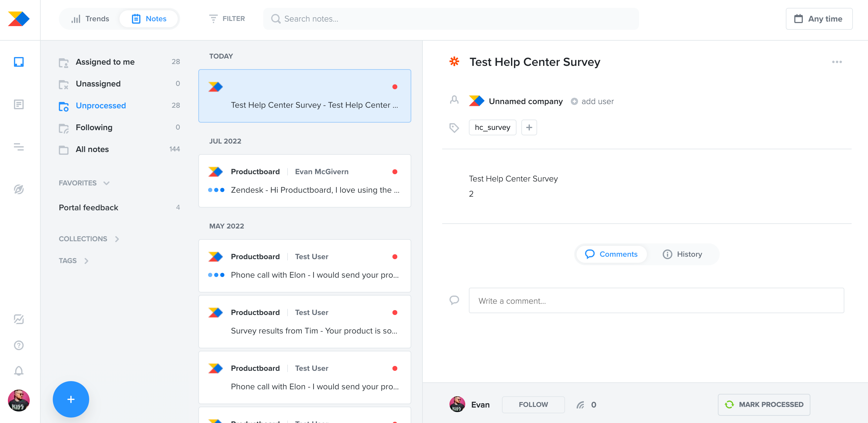
Task: Open the FILTER options
Action: (227, 19)
